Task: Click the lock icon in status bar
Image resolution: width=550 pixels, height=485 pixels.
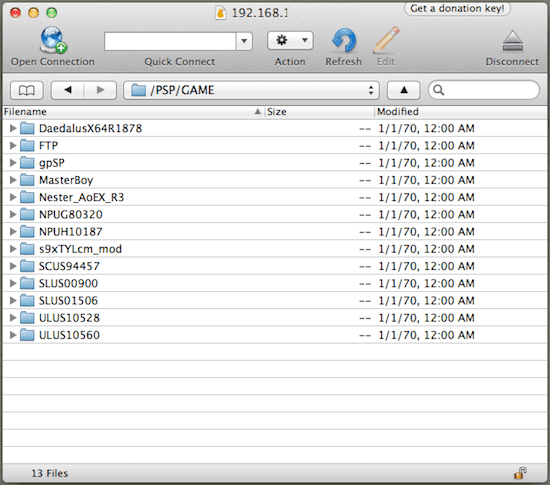Action: tap(520, 473)
